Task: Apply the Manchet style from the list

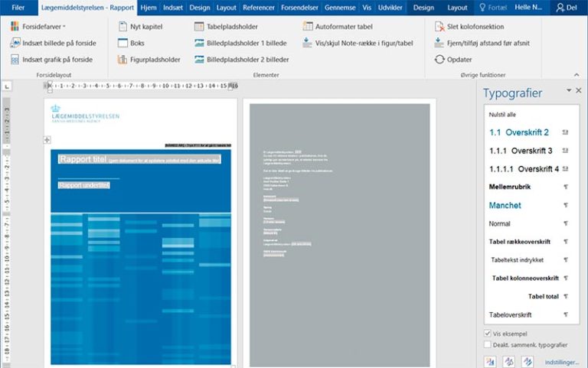Action: click(505, 205)
